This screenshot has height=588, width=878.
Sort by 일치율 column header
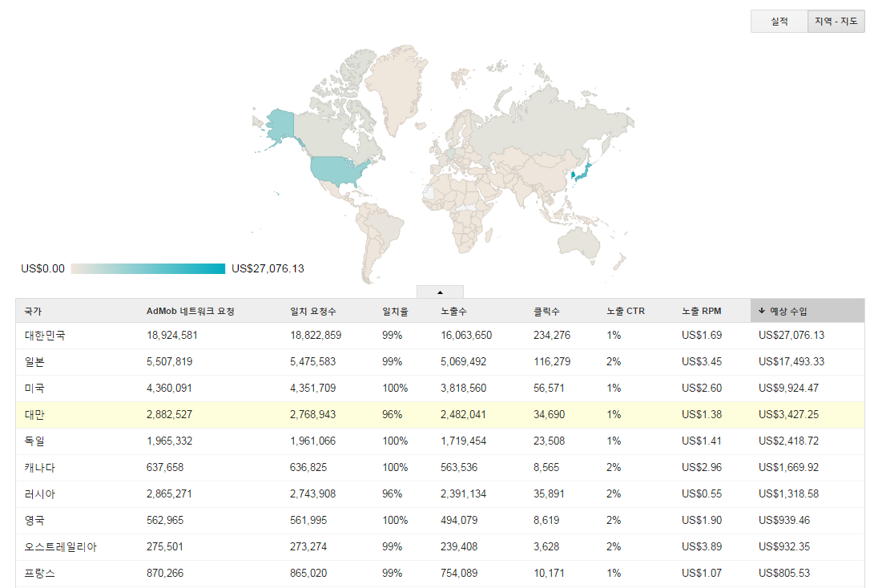coord(393,311)
